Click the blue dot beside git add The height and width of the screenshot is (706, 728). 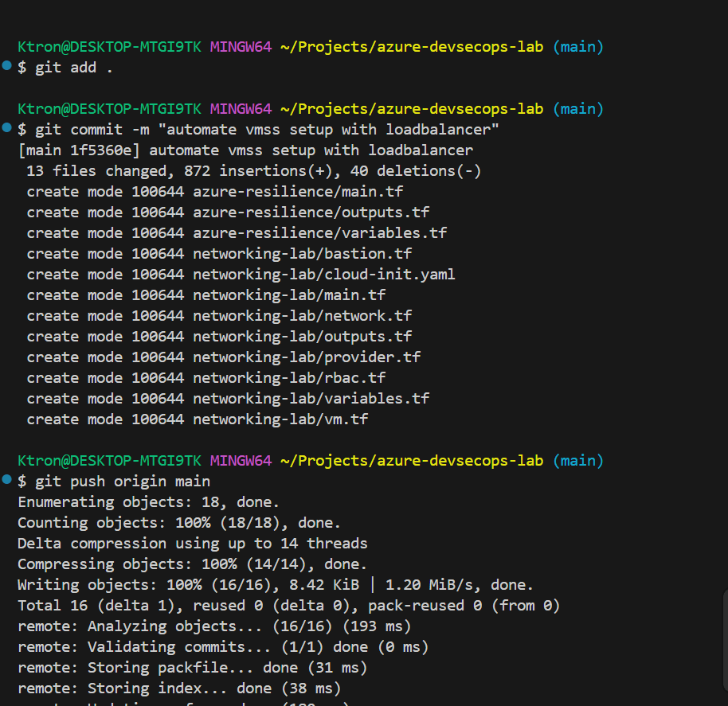(x=7, y=66)
